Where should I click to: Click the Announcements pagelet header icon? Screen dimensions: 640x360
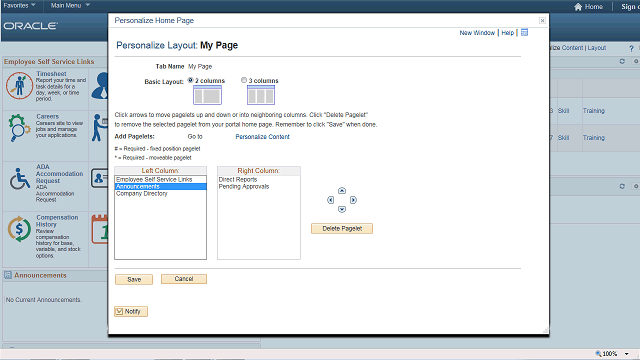pos(8,275)
